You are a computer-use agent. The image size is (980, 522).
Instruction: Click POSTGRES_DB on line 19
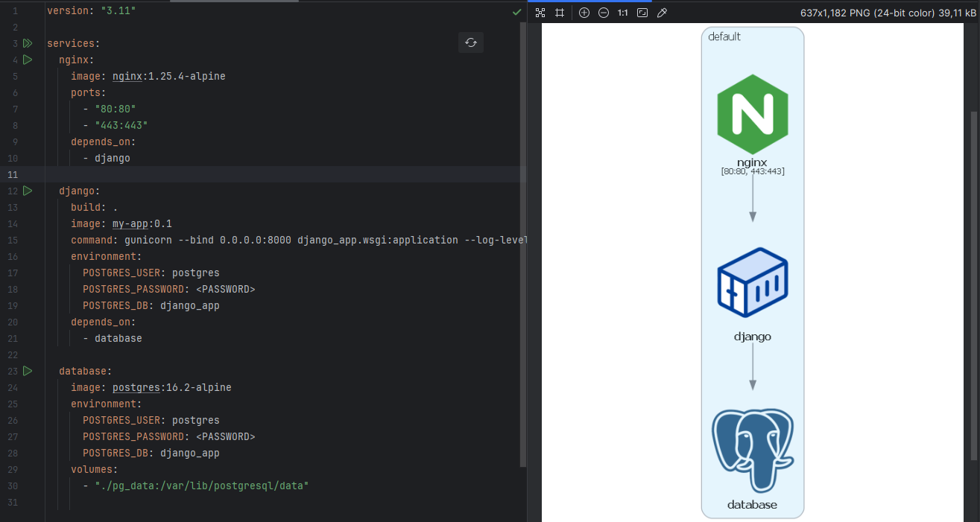coord(116,305)
